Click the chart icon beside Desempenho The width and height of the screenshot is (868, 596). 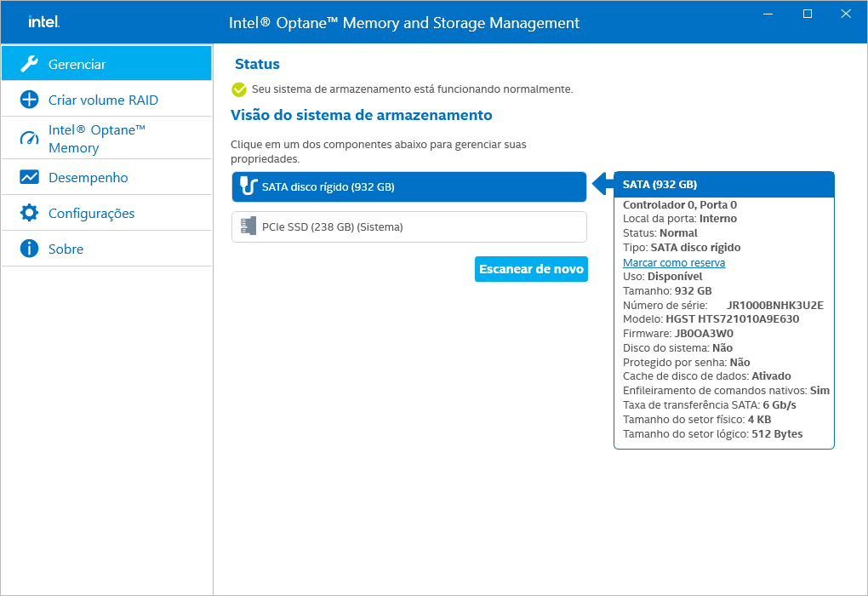(x=29, y=177)
